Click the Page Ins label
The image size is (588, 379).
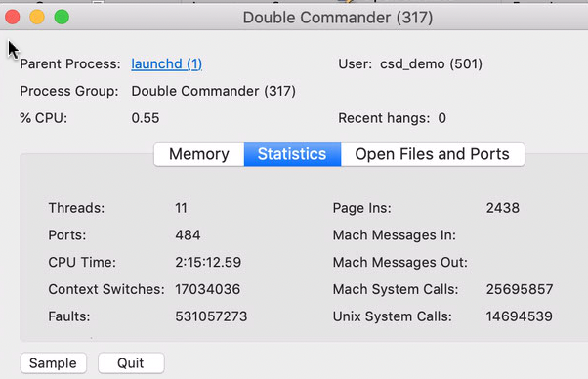pos(361,208)
